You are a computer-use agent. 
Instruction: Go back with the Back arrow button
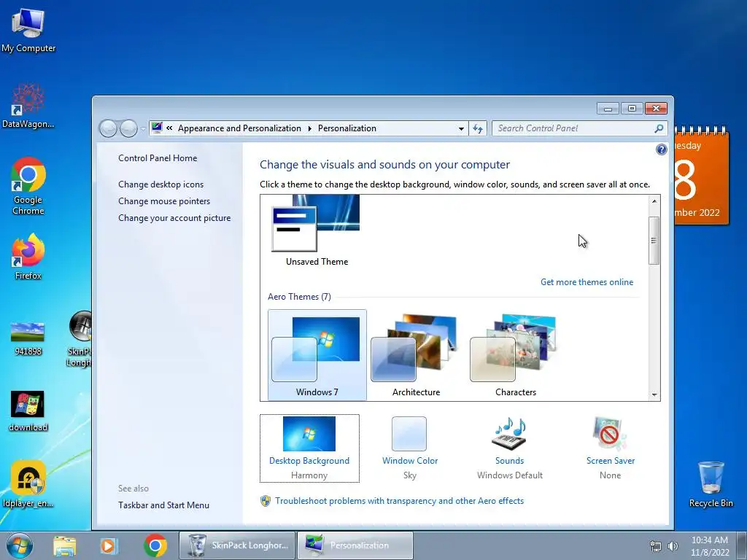108,128
